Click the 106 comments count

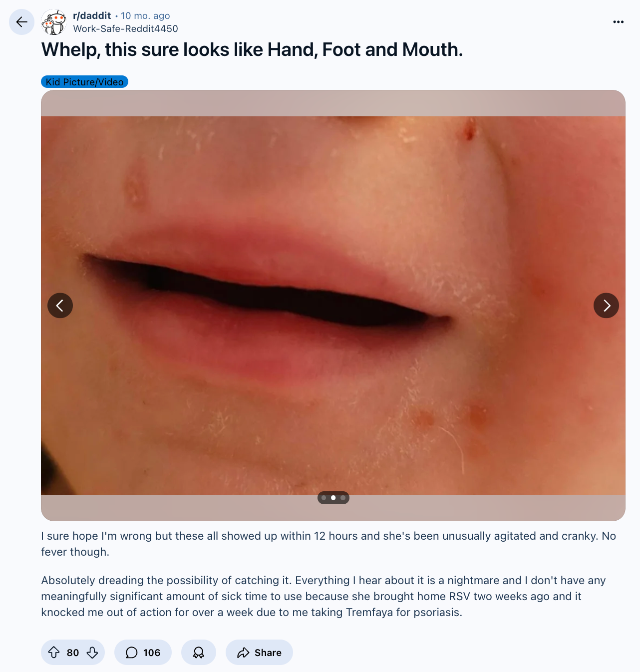[152, 653]
